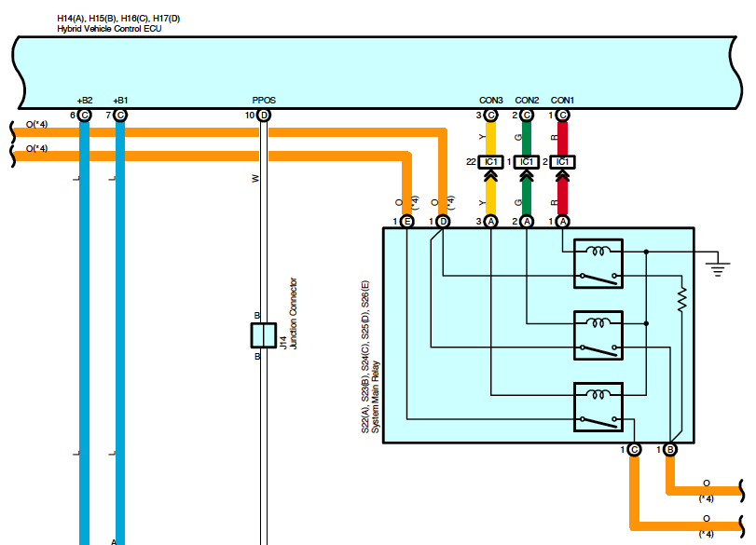Click the middle relay coil-and-switch symbol
Screen dimensions: 756x545
click(598, 335)
